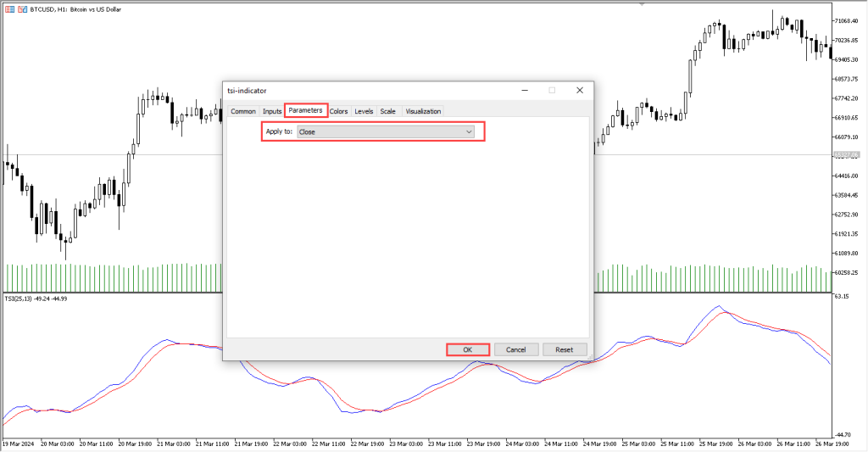Click price label 61921.35
The height and width of the screenshot is (452, 868).
[x=847, y=234]
